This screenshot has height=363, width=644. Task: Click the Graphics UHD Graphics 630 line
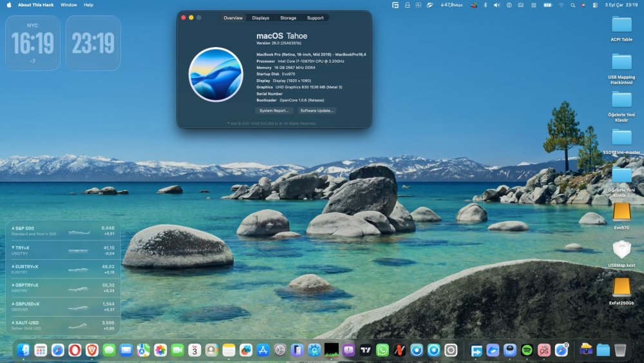[299, 87]
